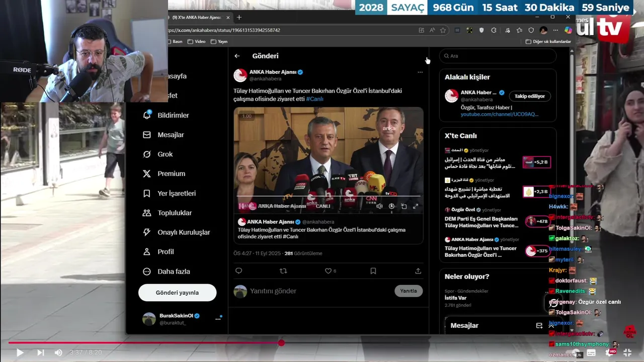Image resolution: width=644 pixels, height=362 pixels.
Task: Click Gönderi yayınla button
Action: pos(177,293)
